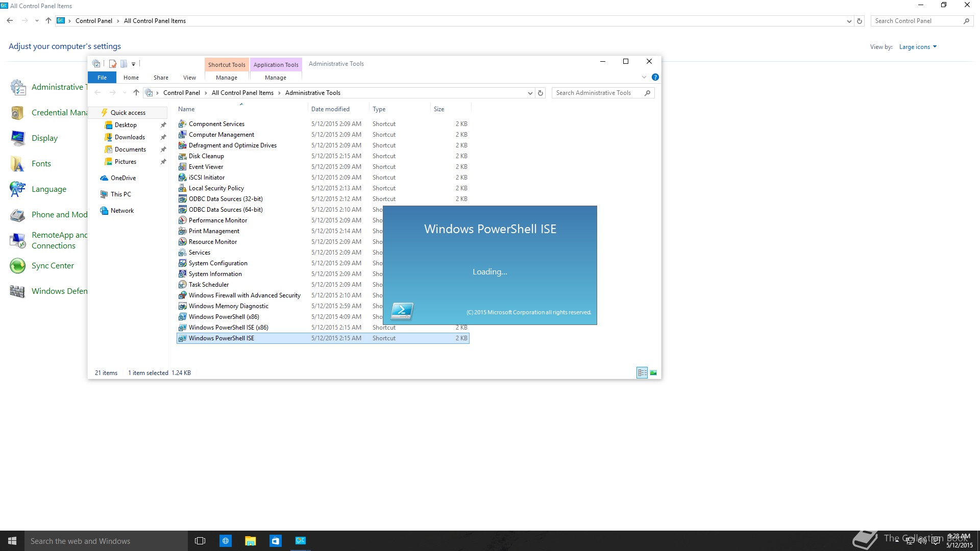
Task: Switch to large thumbnails view icon
Action: tap(653, 373)
